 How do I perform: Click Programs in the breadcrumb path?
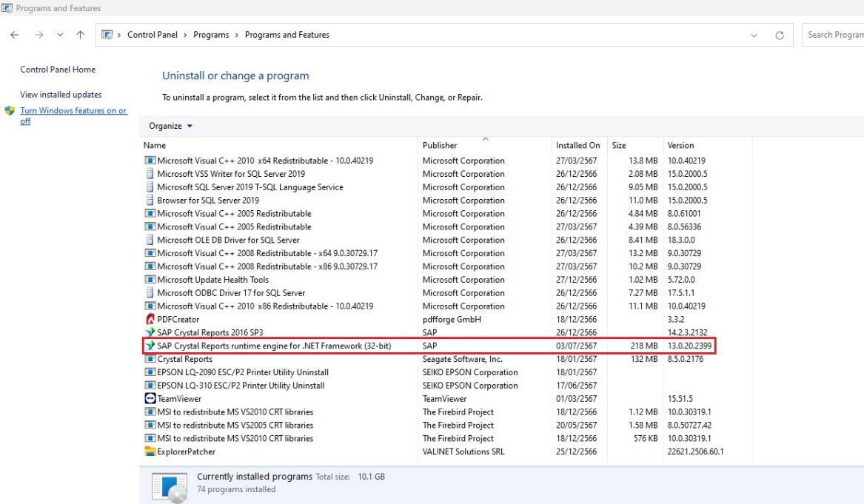click(210, 35)
